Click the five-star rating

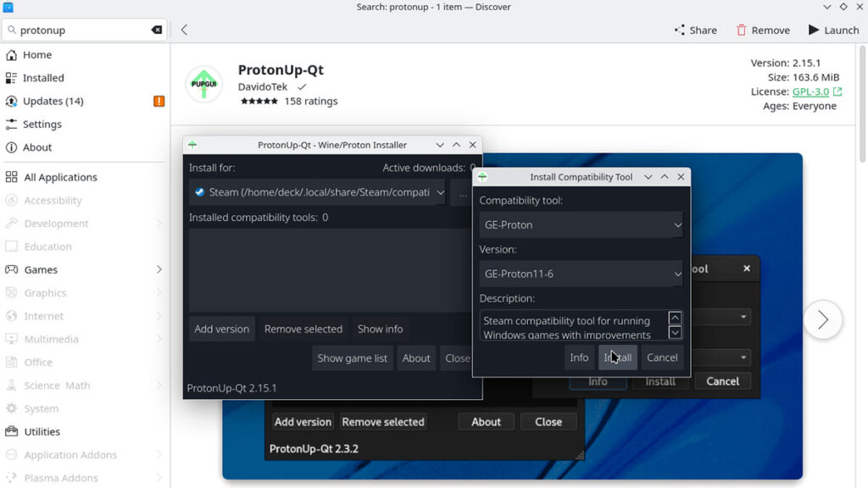259,102
